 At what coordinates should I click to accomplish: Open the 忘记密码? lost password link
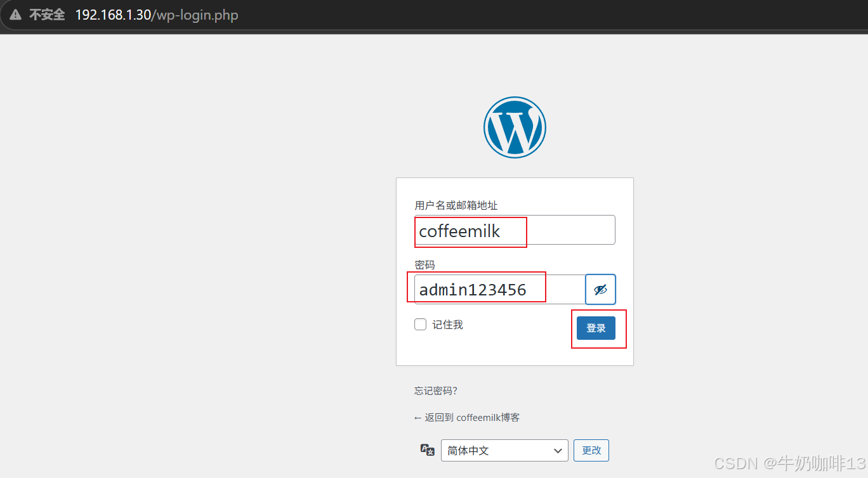[436, 391]
